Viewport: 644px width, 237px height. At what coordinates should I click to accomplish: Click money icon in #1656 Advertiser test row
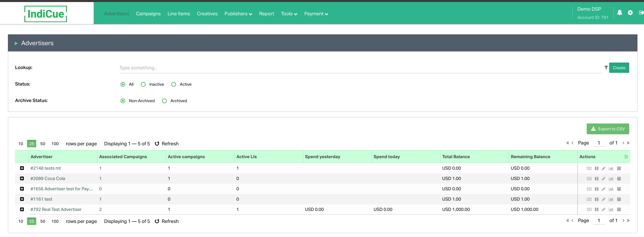pyautogui.click(x=589, y=189)
